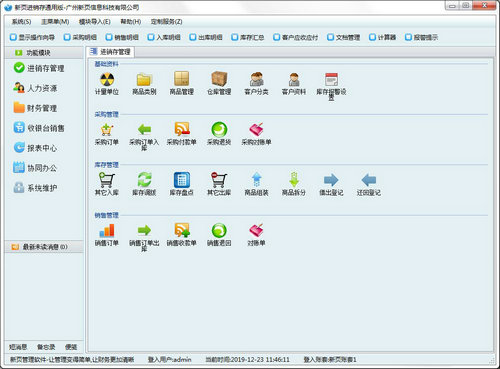The height and width of the screenshot is (369, 500).
Task: Open the 主菜单(M) menu
Action: point(55,22)
